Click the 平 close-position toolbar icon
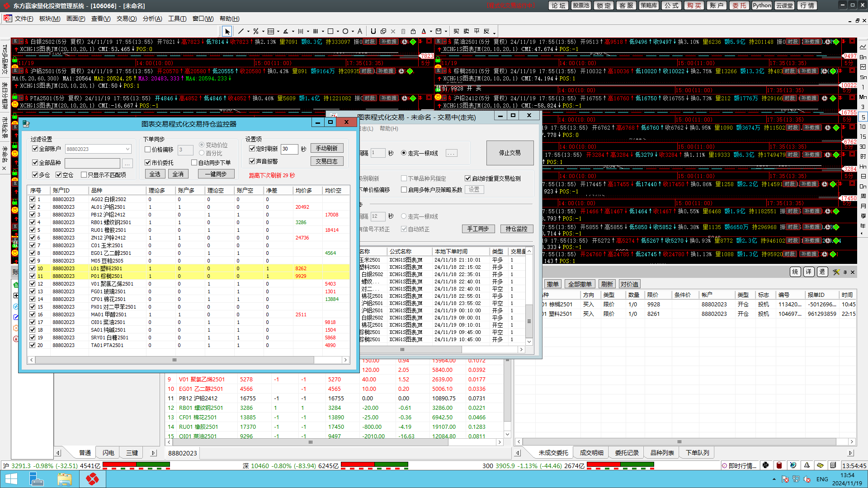 point(476,31)
